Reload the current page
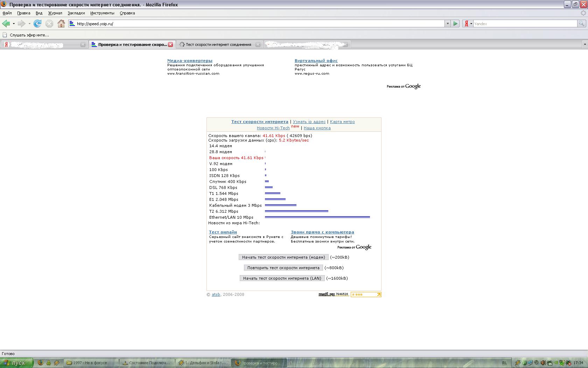Viewport: 588px width, 368px height. click(x=37, y=24)
